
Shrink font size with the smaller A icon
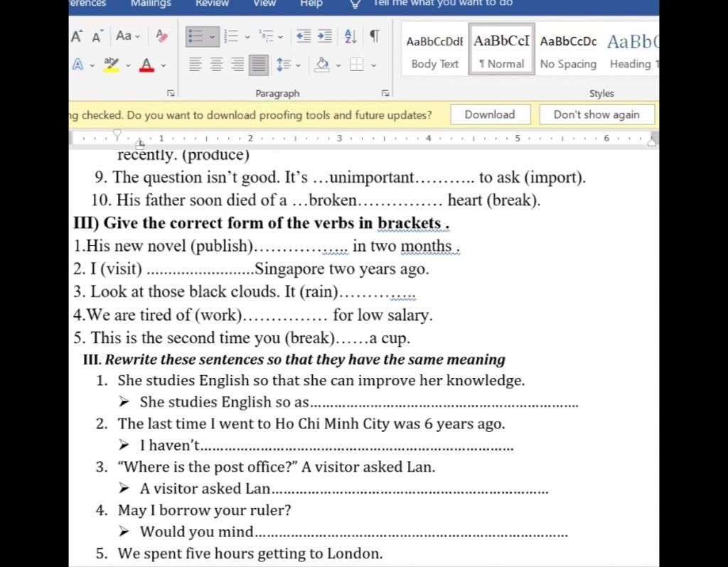97,36
